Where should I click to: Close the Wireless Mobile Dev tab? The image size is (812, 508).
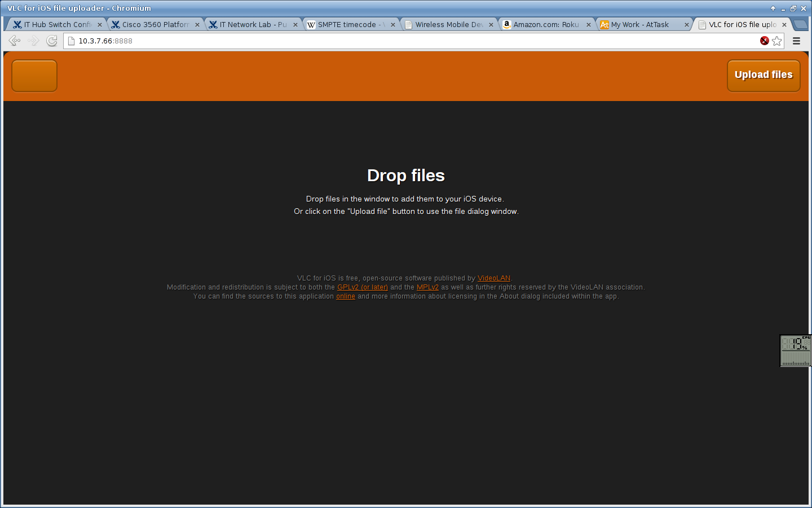pos(491,25)
